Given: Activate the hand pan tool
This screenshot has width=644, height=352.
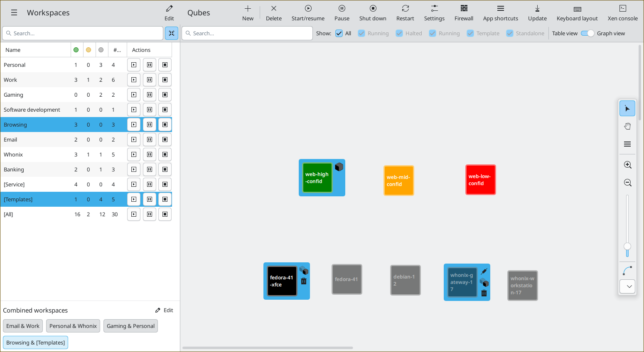Looking at the screenshot, I should [x=627, y=126].
